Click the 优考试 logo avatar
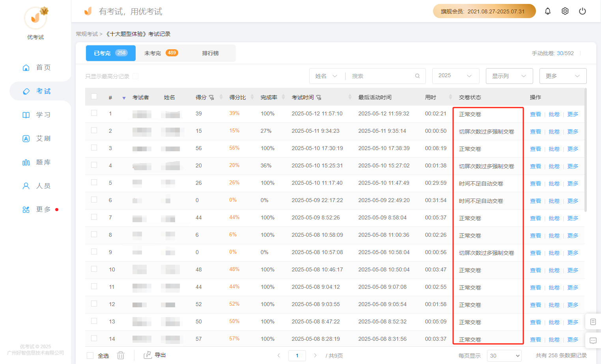The width and height of the screenshot is (601, 364). point(35,18)
